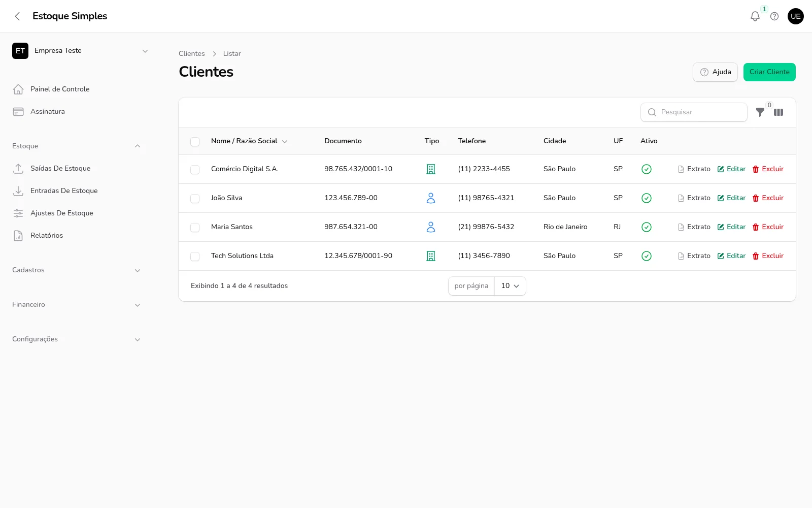The width and height of the screenshot is (812, 508).
Task: Focus the Pesquisar search field
Action: coord(694,112)
